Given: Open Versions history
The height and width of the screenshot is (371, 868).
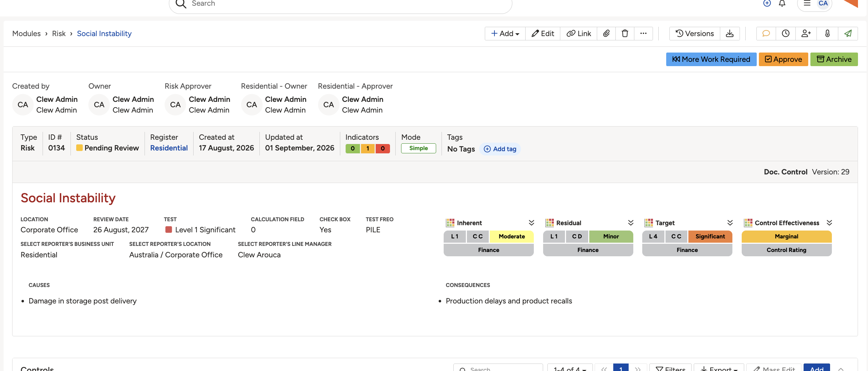Looking at the screenshot, I should pyautogui.click(x=694, y=34).
